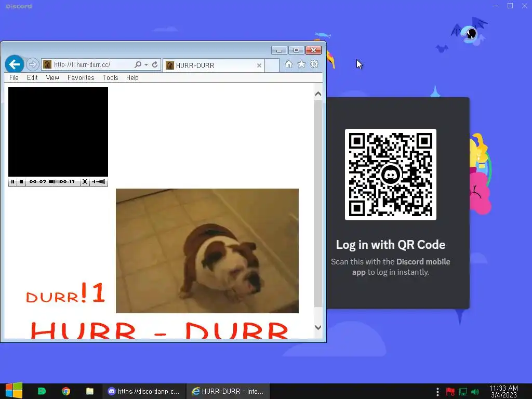
Task: Click the video seek slider
Action: pos(54,182)
